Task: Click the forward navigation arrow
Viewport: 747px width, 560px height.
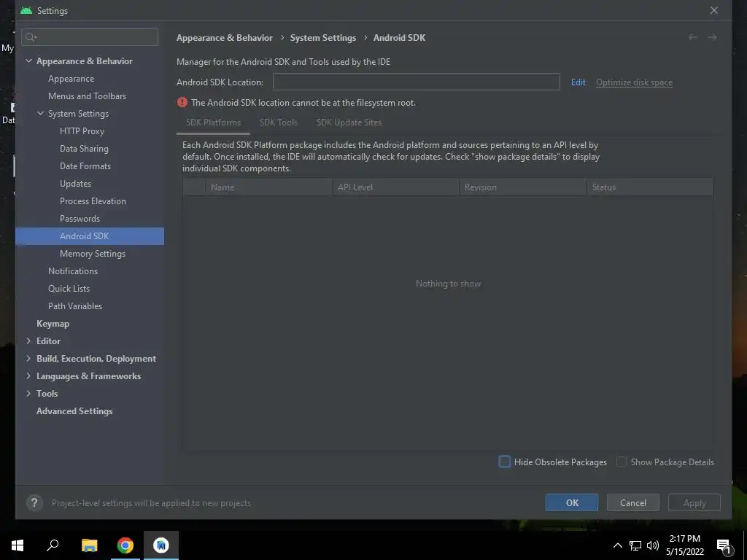Action: 712,37
